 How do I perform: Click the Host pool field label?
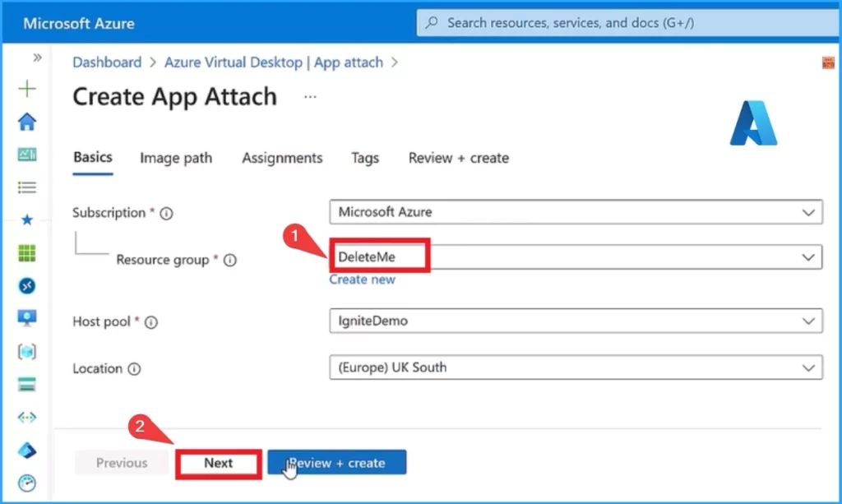pyautogui.click(x=101, y=321)
